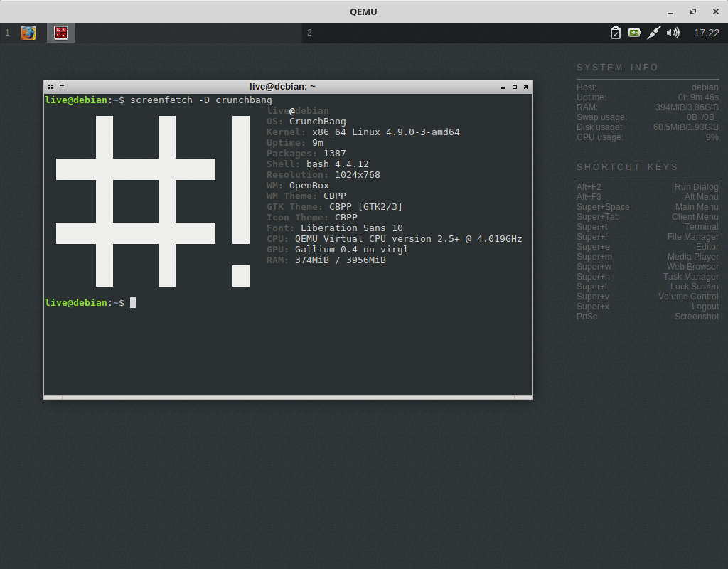Click the "GTK Theme: CBPP [GTK2/3]" line
This screenshot has height=569, width=728.
(334, 207)
